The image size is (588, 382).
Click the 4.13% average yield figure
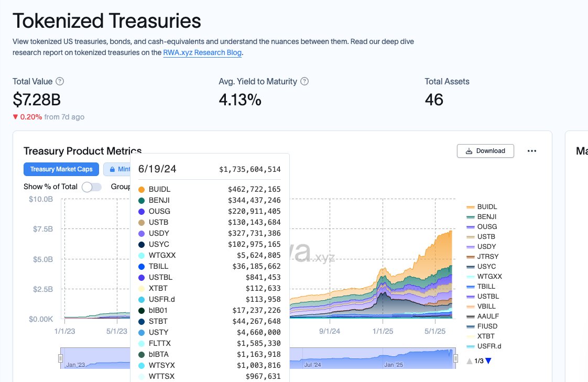click(240, 100)
